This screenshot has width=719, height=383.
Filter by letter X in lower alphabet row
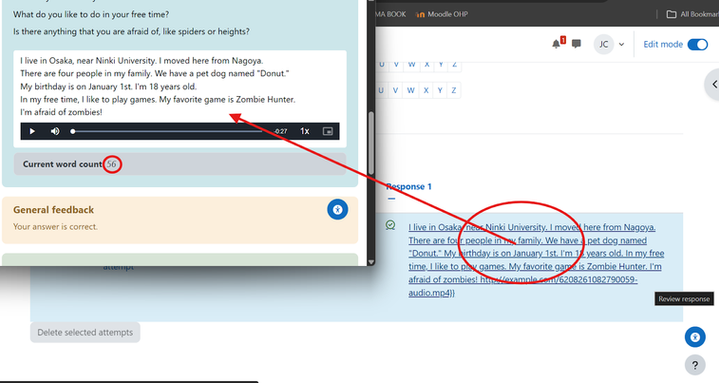(426, 90)
